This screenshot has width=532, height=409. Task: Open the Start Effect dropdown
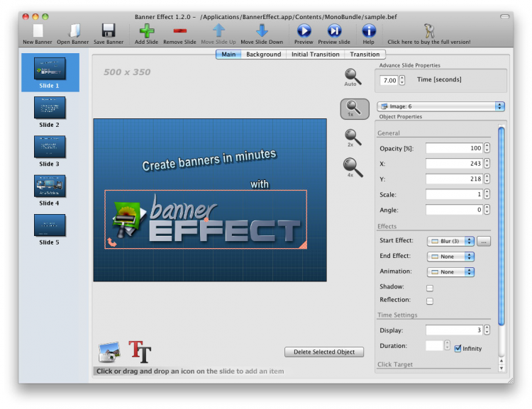click(x=450, y=241)
